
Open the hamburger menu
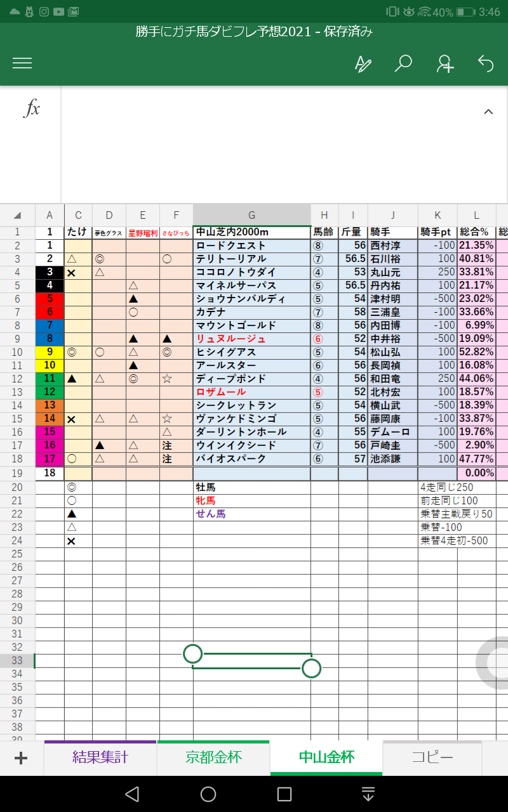[x=22, y=63]
